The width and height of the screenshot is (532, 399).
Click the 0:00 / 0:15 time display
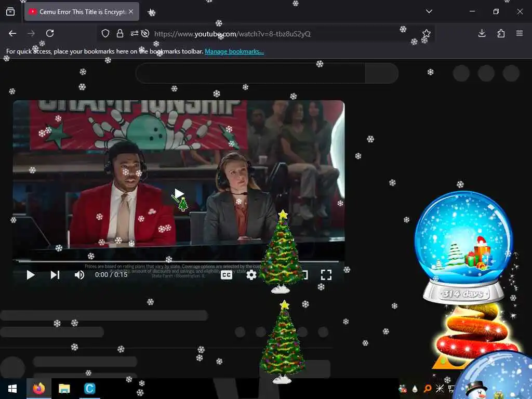111,275
